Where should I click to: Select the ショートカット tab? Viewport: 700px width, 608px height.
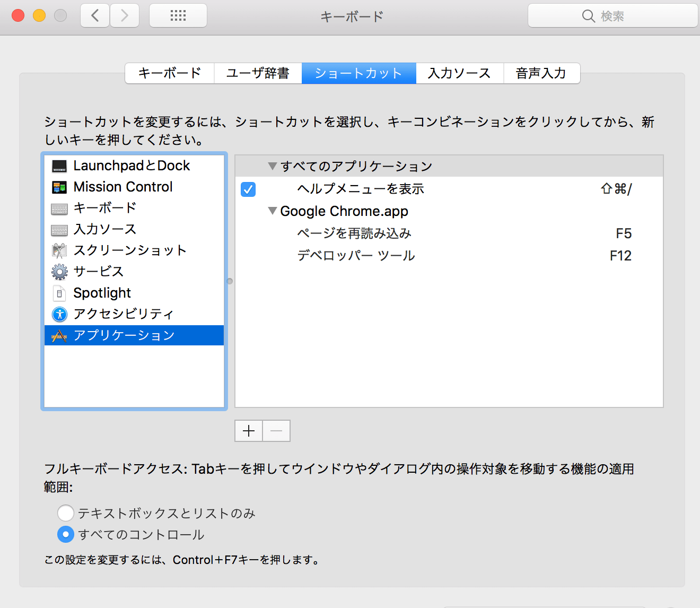click(x=359, y=73)
